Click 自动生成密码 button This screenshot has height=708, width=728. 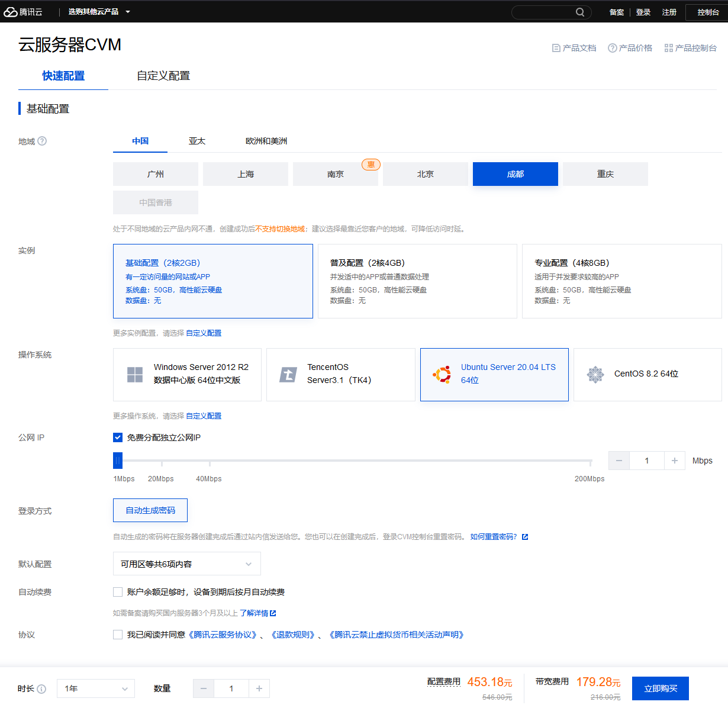tap(150, 510)
